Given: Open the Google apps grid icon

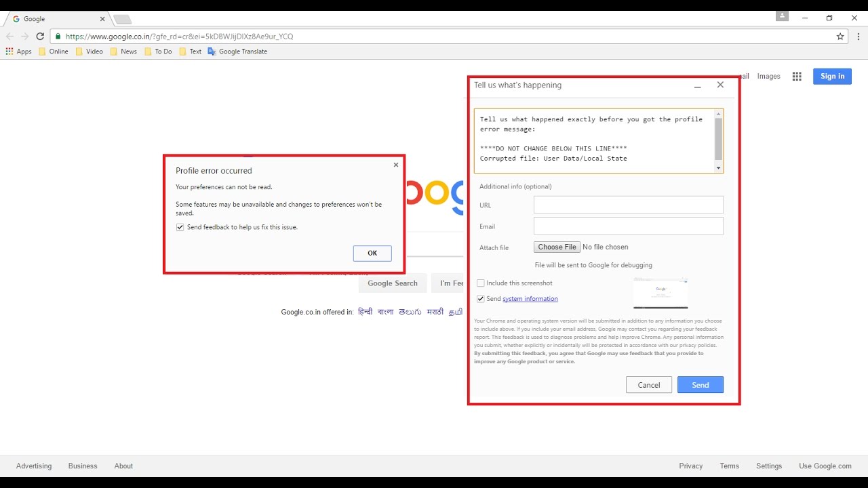Looking at the screenshot, I should coord(797,77).
